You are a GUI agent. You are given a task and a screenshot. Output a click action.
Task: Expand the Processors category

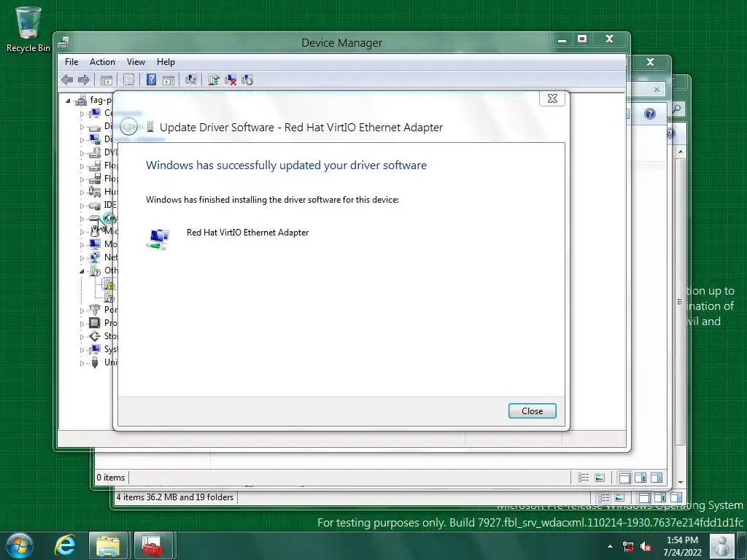82,324
